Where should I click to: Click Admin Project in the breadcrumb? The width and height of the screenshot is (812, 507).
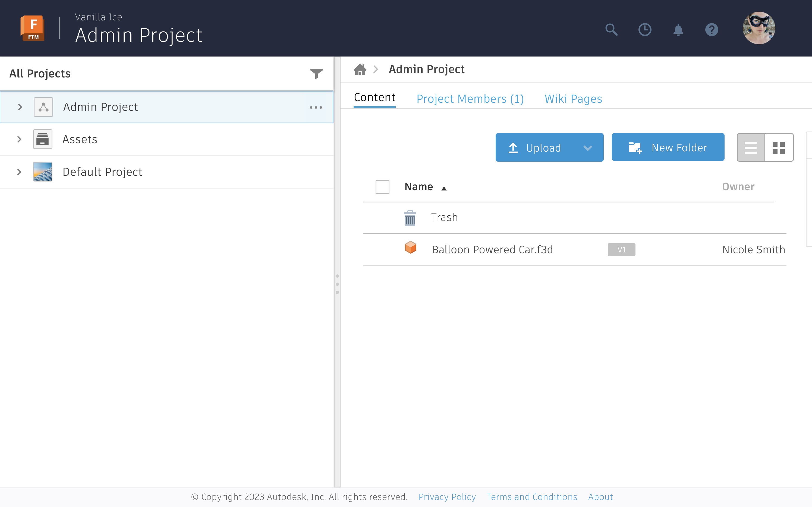coord(427,69)
